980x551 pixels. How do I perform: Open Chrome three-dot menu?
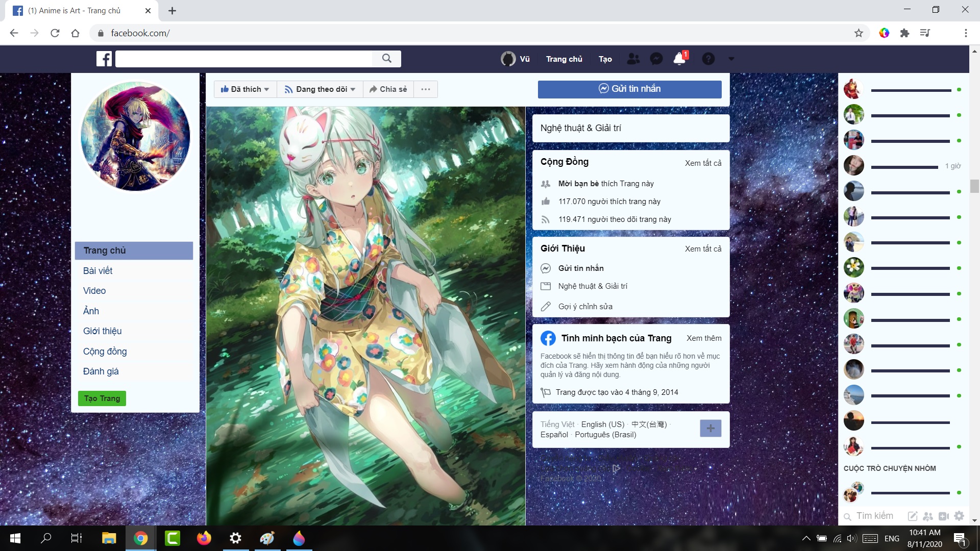(966, 33)
